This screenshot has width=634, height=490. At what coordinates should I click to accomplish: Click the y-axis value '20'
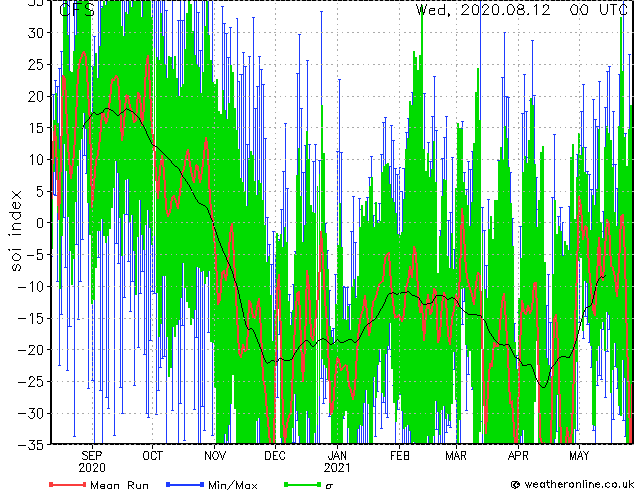[37, 96]
